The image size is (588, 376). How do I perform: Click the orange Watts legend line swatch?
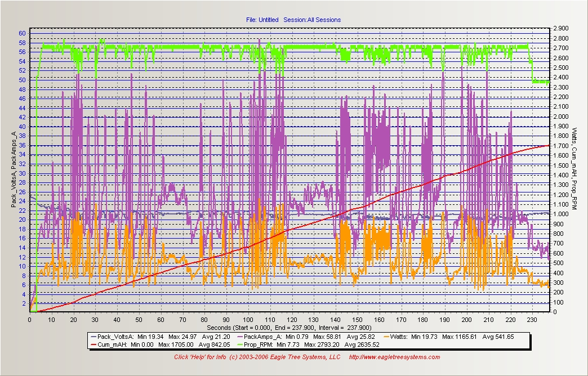(386, 336)
